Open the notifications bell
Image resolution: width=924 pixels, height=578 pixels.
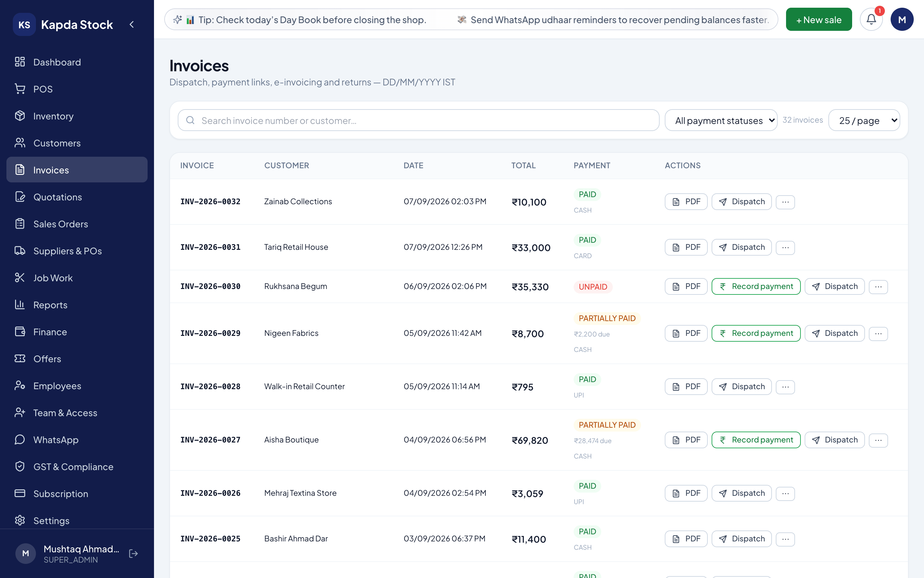pyautogui.click(x=871, y=20)
